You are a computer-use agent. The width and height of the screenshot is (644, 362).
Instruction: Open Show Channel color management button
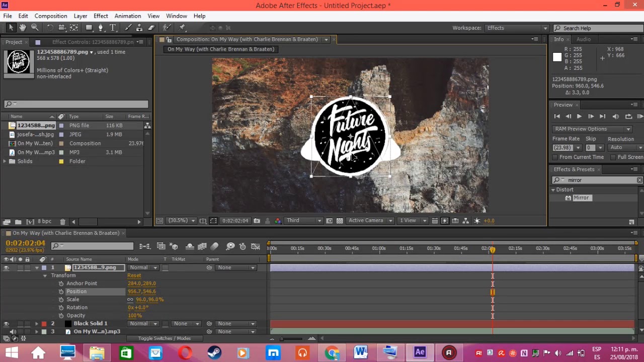pos(278,221)
